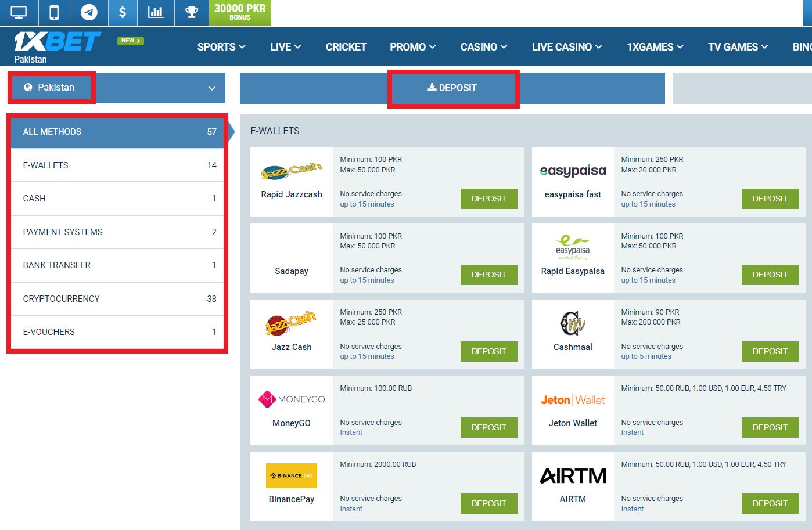This screenshot has height=530, width=812.
Task: Click 'Instant' text under MoneyGO
Action: click(351, 432)
